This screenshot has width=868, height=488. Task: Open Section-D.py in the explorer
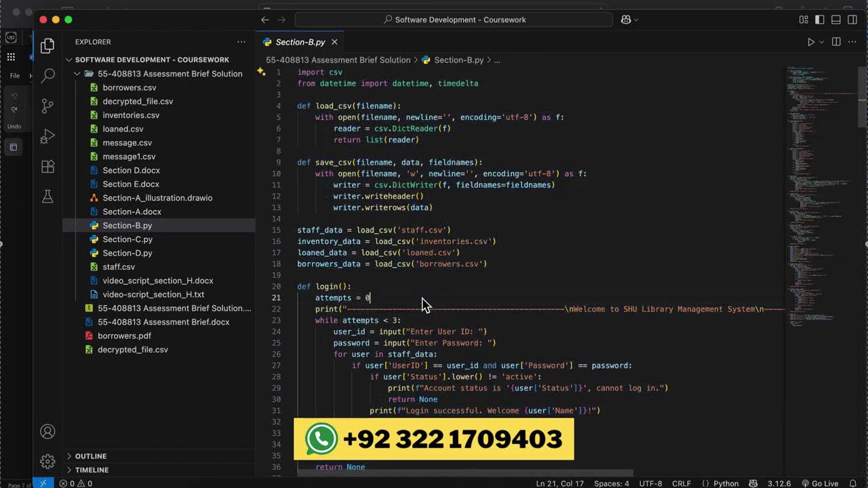pos(127,253)
